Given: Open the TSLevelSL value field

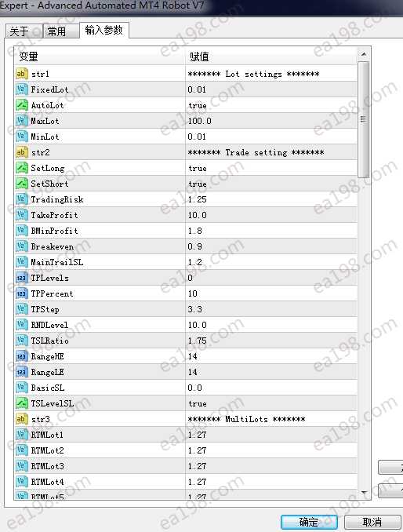Looking at the screenshot, I should (271, 403).
